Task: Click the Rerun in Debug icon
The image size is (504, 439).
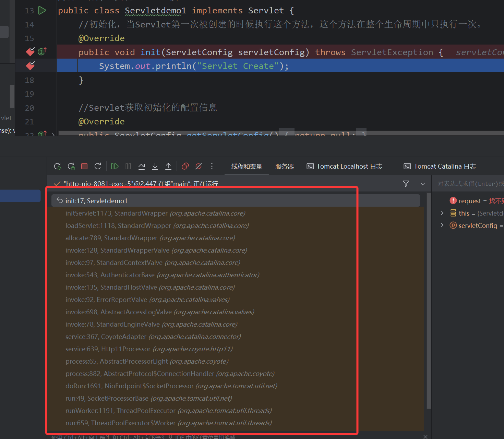Action: (x=71, y=167)
